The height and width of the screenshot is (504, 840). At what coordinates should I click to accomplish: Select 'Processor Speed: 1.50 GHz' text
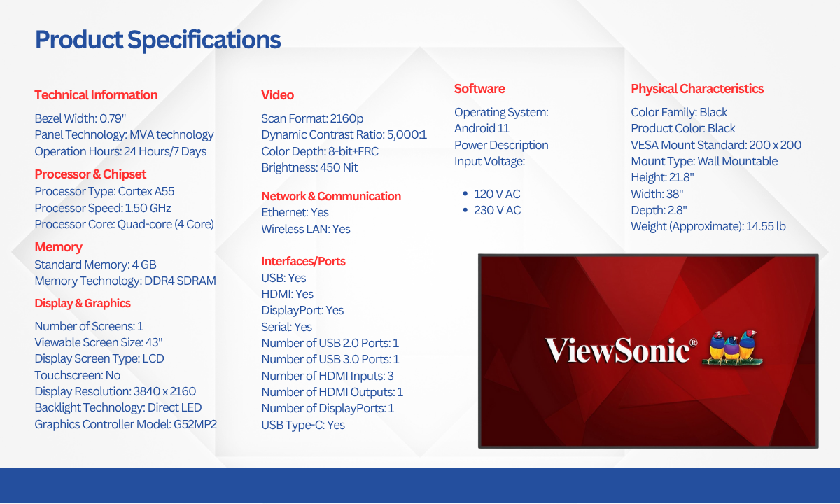tap(103, 208)
